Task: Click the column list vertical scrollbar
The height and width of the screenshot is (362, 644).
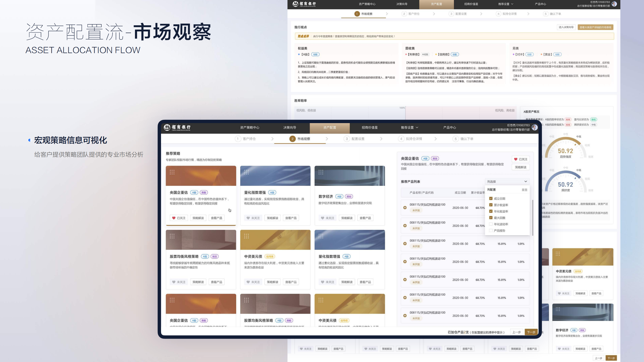Action: pos(532,217)
